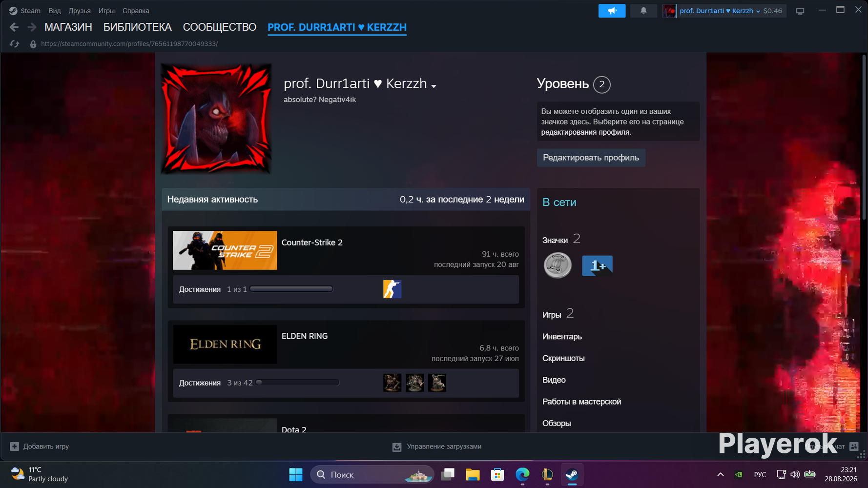Open the account name dropdown in the top bar

[720, 11]
